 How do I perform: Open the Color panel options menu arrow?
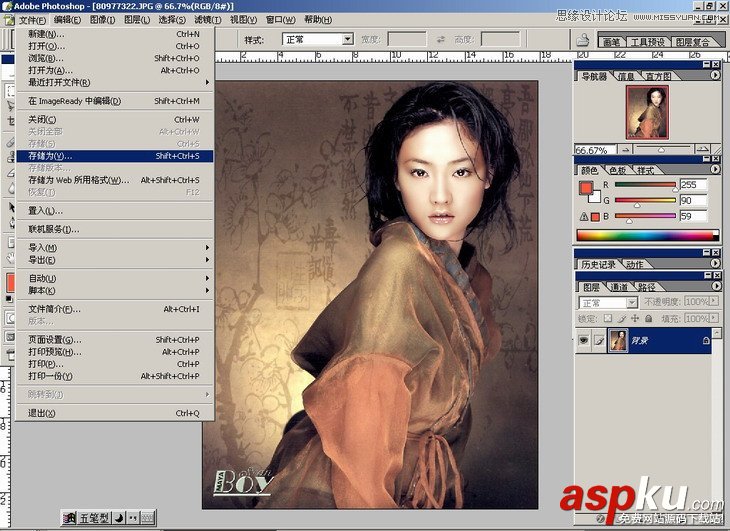pos(715,169)
